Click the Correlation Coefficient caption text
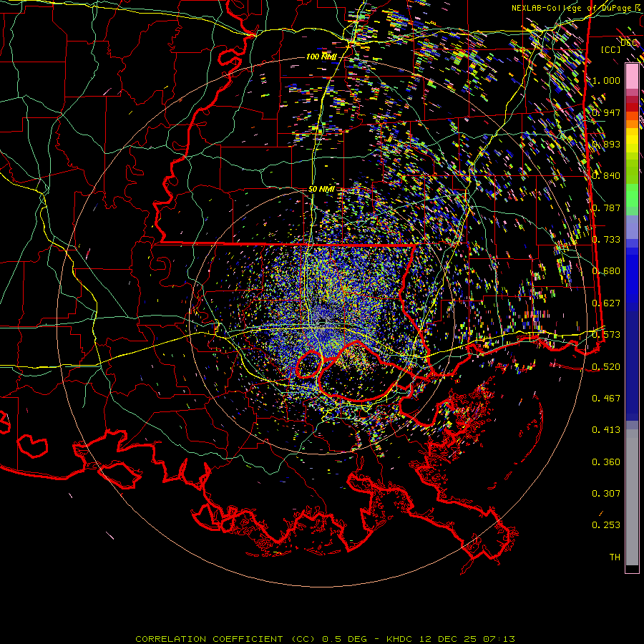644x644 pixels. click(x=326, y=639)
